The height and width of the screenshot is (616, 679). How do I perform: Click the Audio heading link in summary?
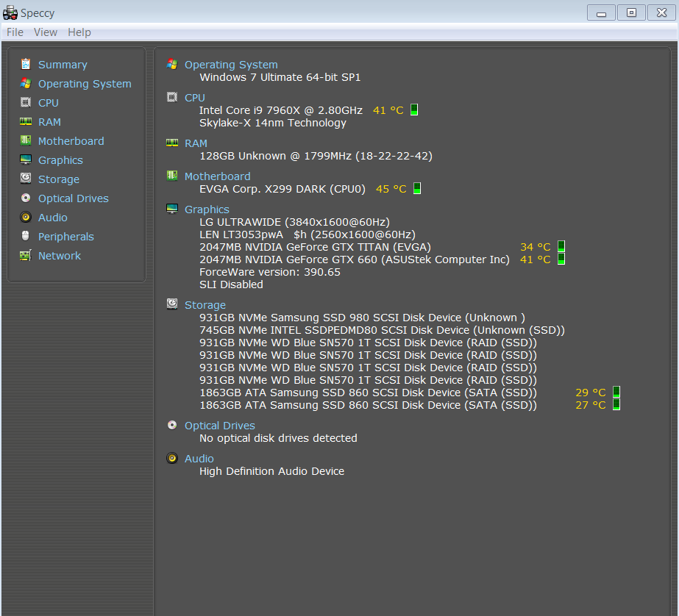(x=199, y=459)
